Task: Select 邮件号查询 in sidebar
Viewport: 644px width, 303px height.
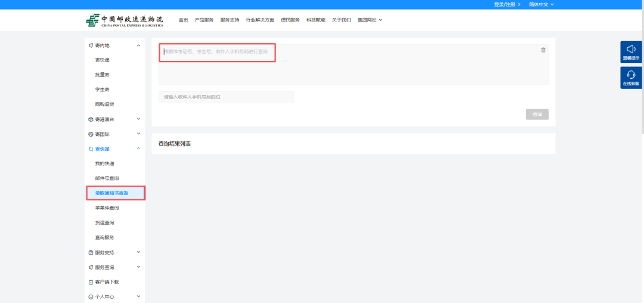Action: 107,178
